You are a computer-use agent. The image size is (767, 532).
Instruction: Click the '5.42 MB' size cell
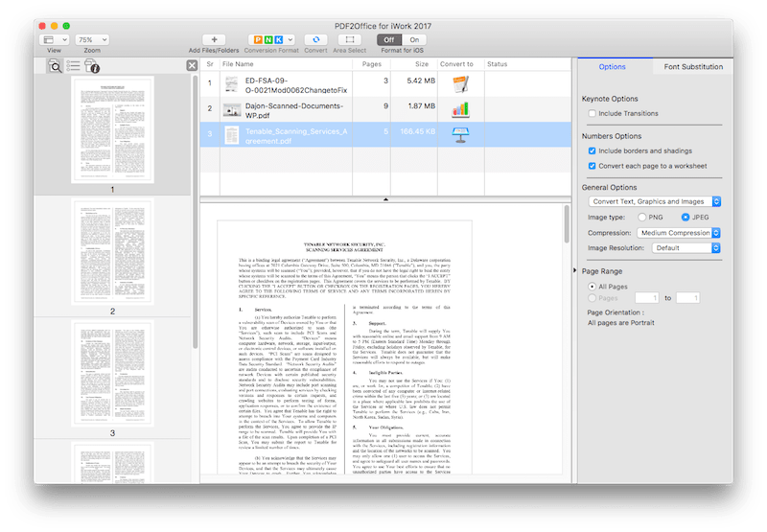(421, 81)
